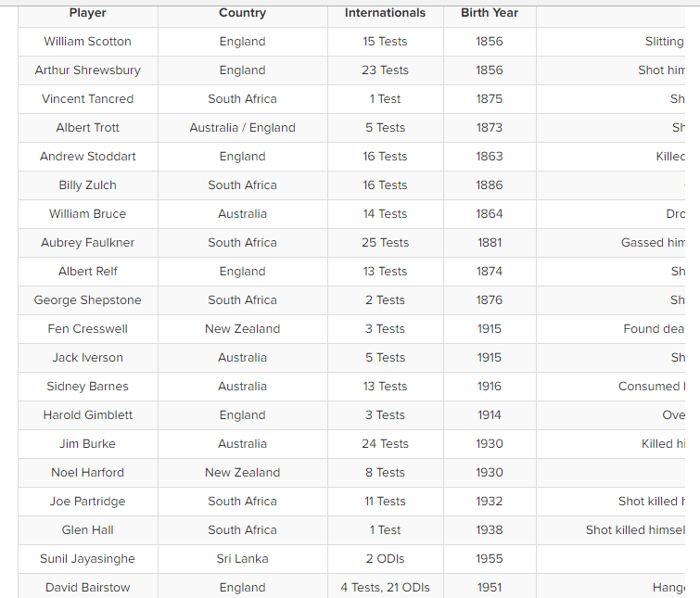Click Vincent Tancred in the Player column

pos(88,99)
